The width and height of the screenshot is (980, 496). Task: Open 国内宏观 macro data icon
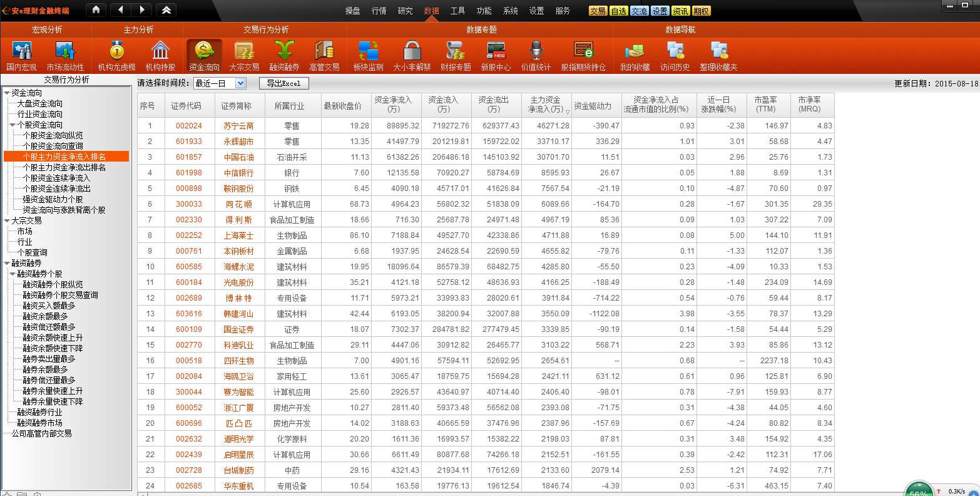coord(21,56)
